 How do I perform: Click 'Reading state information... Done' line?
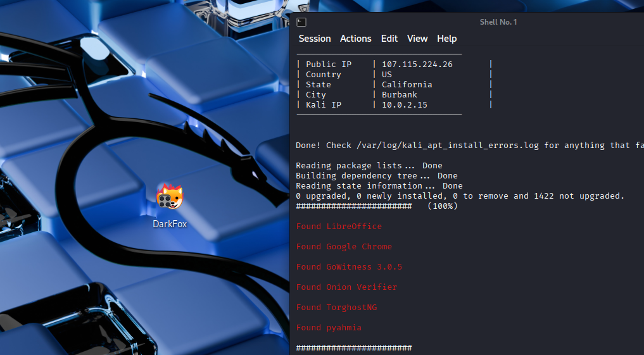click(379, 186)
